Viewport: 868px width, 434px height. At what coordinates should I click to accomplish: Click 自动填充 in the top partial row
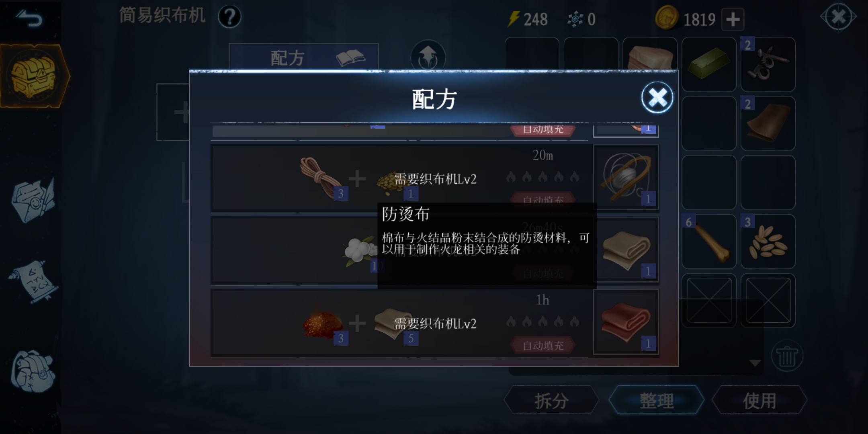click(543, 130)
